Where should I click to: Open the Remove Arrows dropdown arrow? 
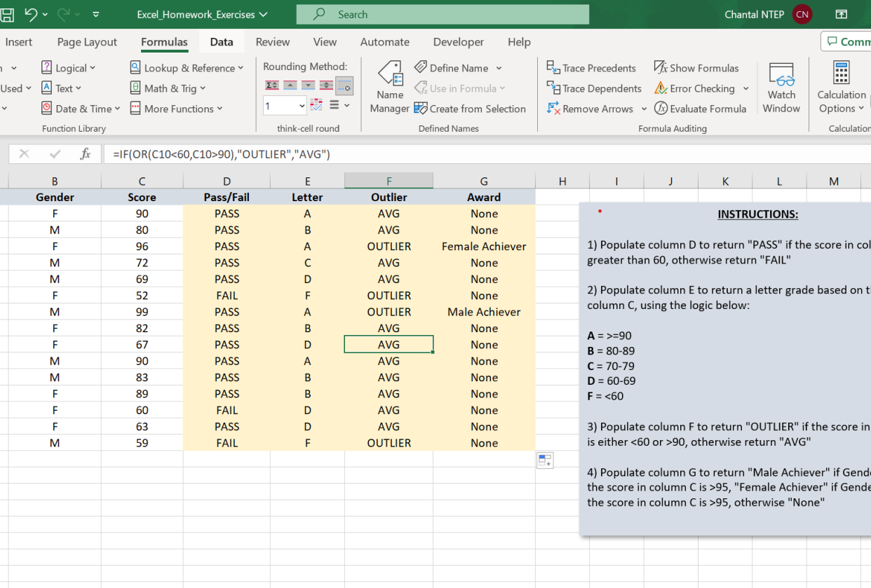pyautogui.click(x=644, y=109)
